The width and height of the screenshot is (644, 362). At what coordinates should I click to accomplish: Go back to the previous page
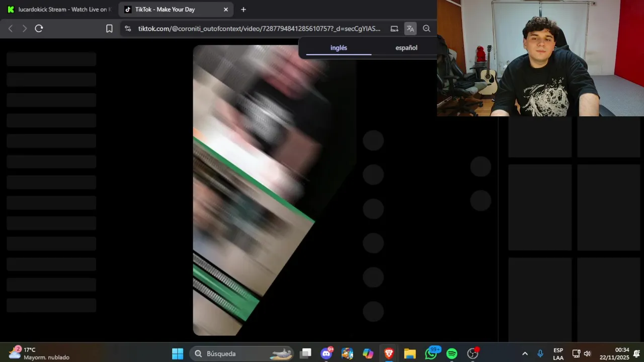tap(11, 29)
